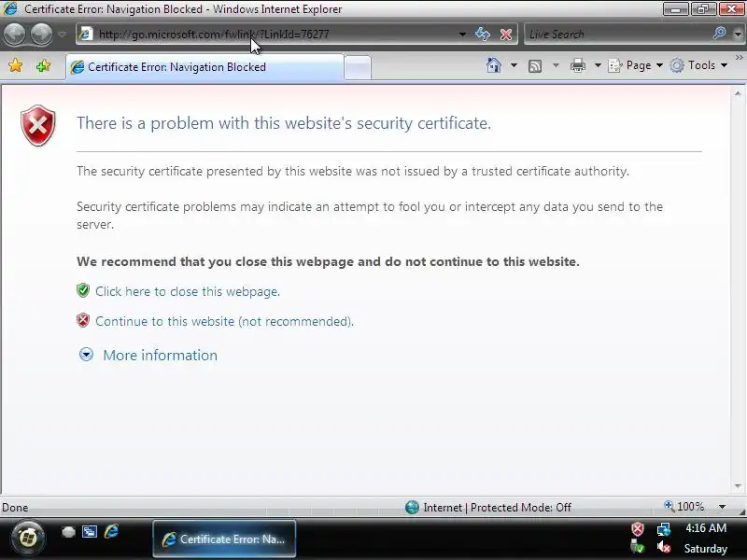Select the Certificate Error: Navigation Blocked tab
Viewport: 747px width, 560px height.
(x=204, y=67)
